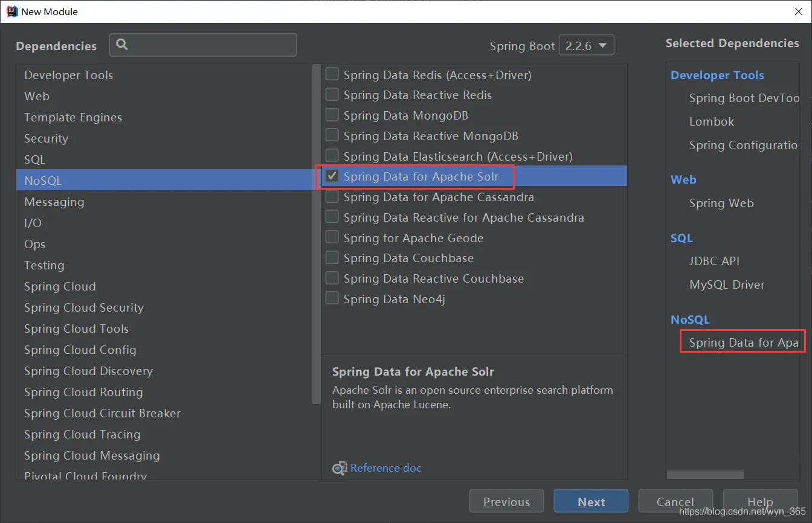Enable Spring Data Redis (Access+Driver) checkbox
812x523 pixels.
[x=332, y=74]
